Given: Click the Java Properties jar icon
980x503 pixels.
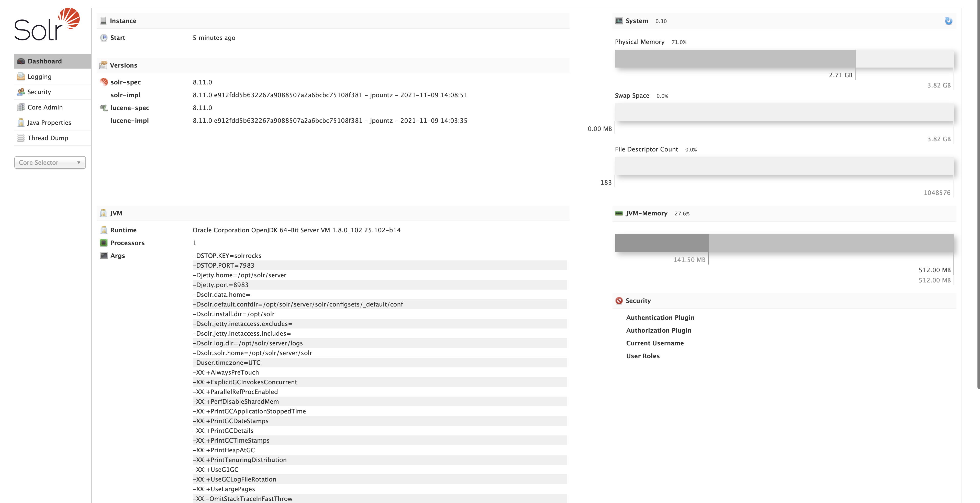Looking at the screenshot, I should [x=21, y=123].
